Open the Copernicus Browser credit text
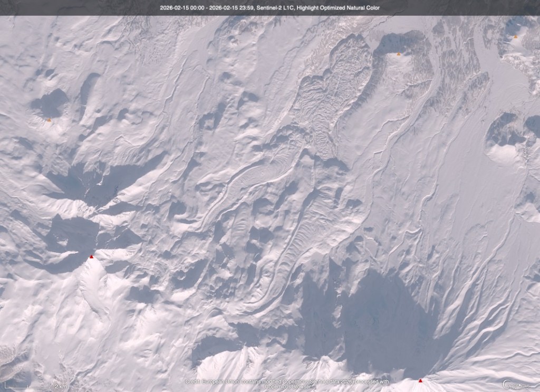Viewport: 540px width, 392px height. pos(286,386)
